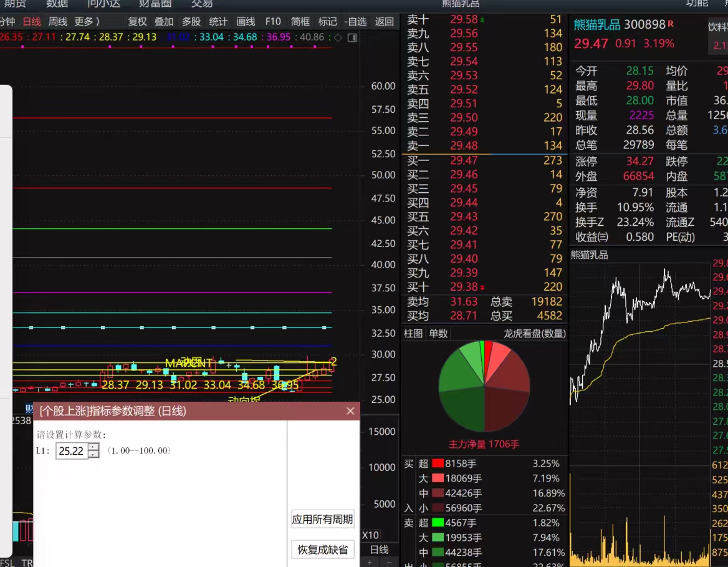The width and height of the screenshot is (728, 567).
Task: Open 多股 view
Action: [191, 21]
